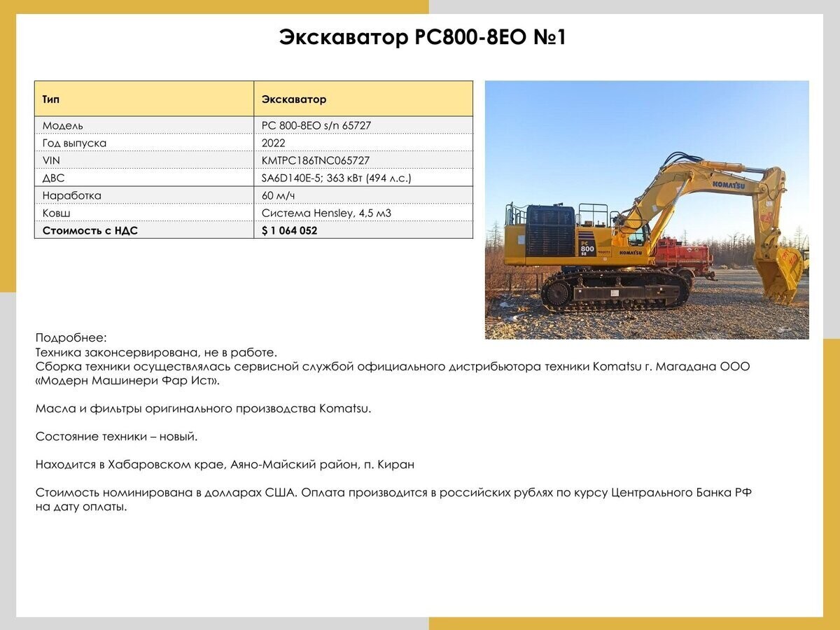Image resolution: width=840 pixels, height=630 pixels.
Task: Select the value '60 м/ч'
Action: coord(278,195)
